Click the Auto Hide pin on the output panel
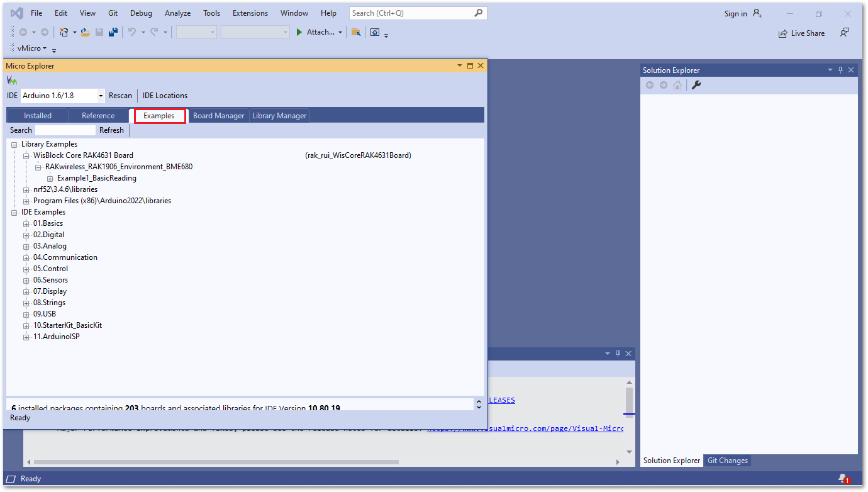The width and height of the screenshot is (868, 492). pyautogui.click(x=618, y=354)
